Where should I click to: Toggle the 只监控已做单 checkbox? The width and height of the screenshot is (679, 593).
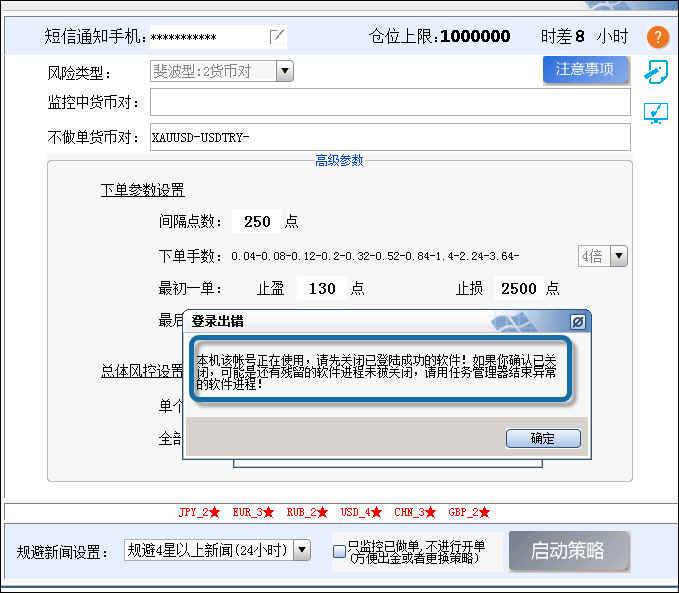339,551
